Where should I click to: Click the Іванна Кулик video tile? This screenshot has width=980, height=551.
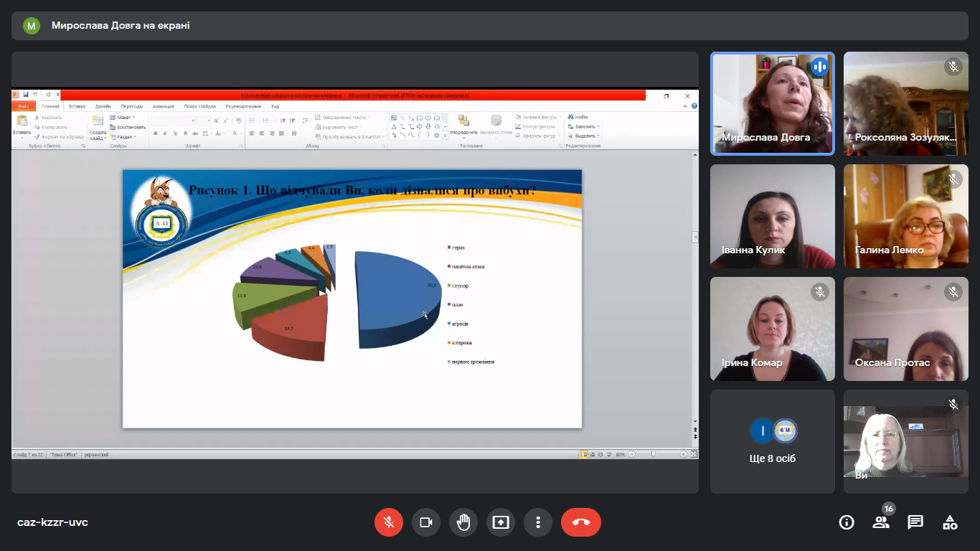coord(773,216)
